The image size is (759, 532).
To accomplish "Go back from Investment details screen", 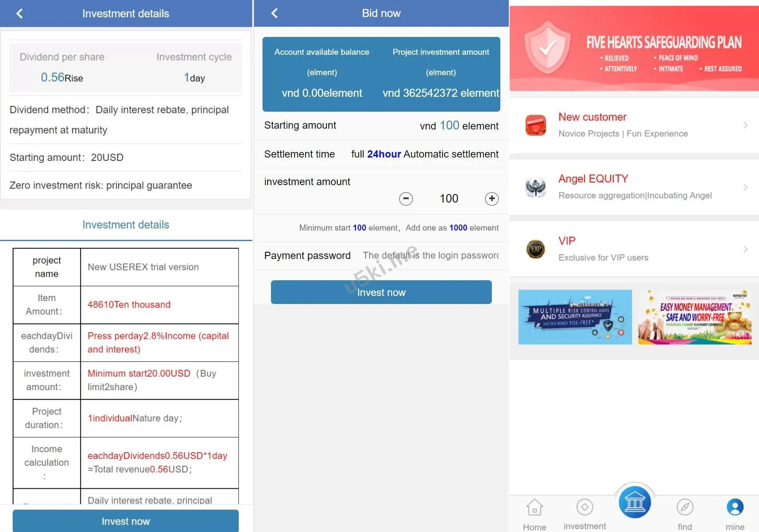I will (20, 14).
